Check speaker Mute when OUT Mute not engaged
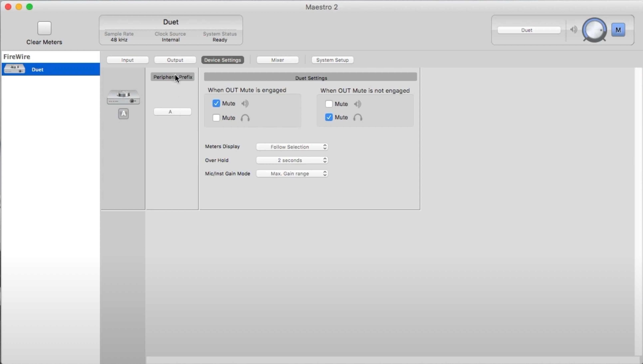This screenshot has width=643, height=364. click(x=329, y=104)
